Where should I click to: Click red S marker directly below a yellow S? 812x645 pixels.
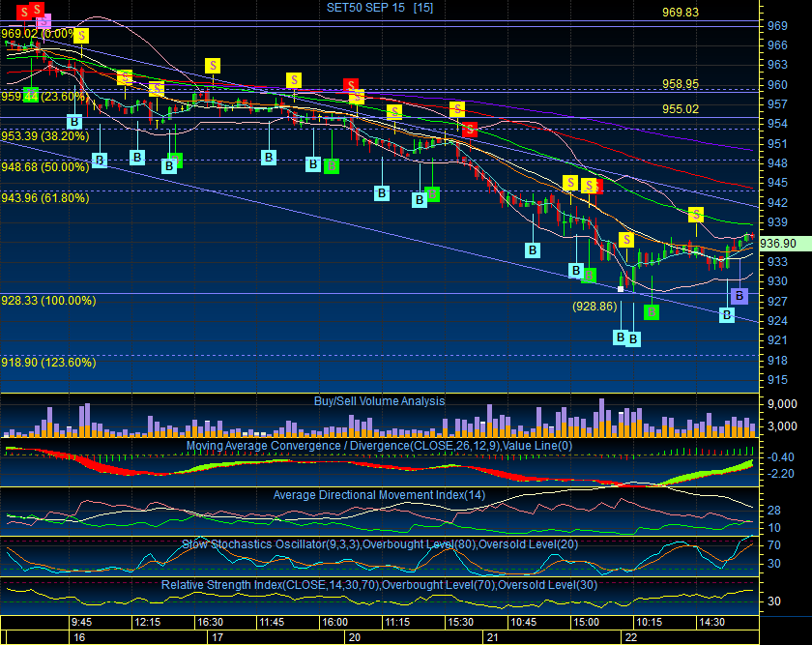[470, 130]
